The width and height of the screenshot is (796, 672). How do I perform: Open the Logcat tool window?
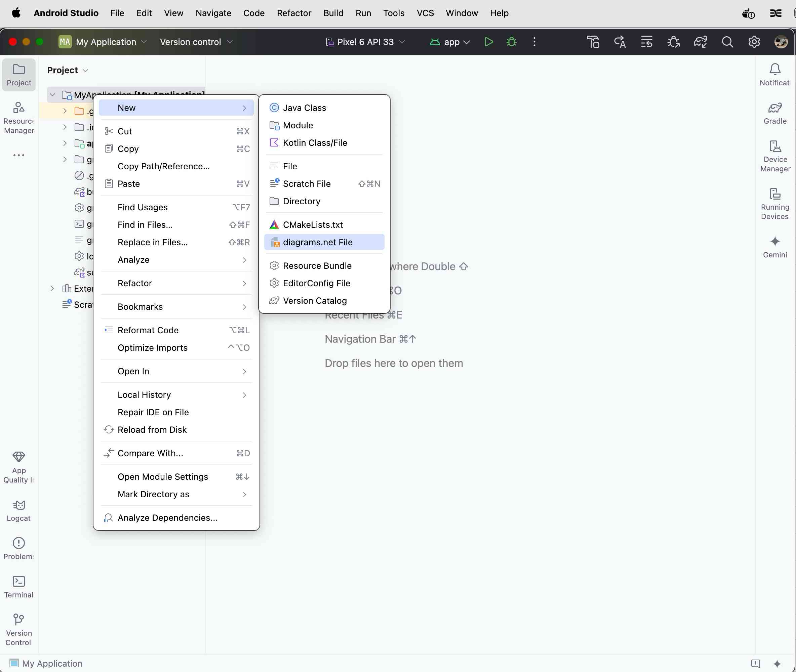point(19,510)
